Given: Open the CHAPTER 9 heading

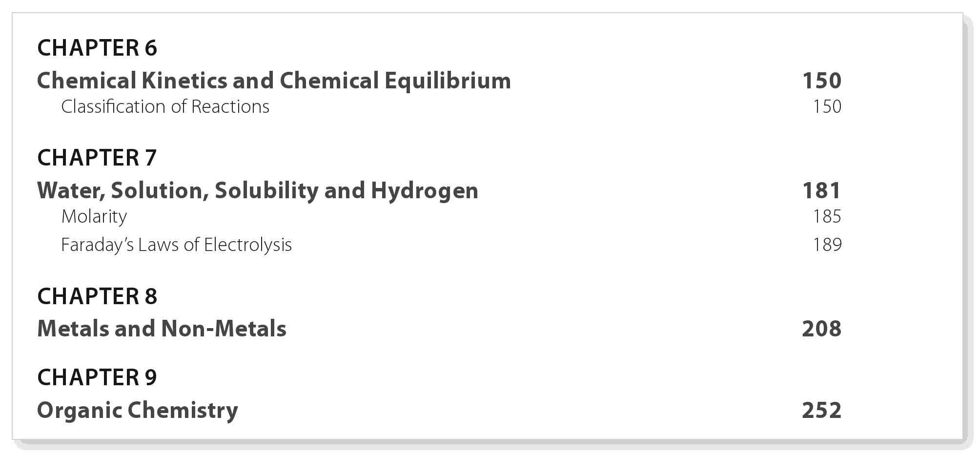Looking at the screenshot, I should click(x=97, y=377).
